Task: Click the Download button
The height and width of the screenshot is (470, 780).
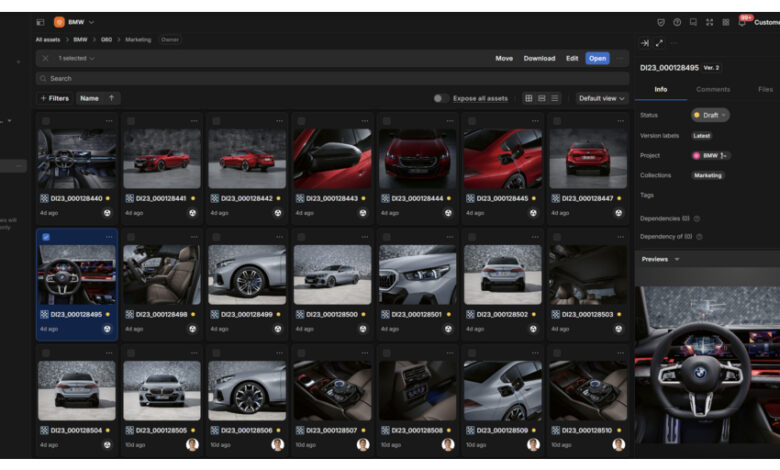Action: pyautogui.click(x=539, y=58)
